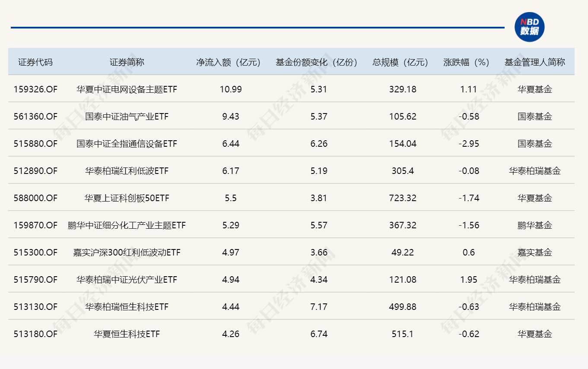Screen dimensions: 588x369
Task: Select 鹏华中证细分化工产业主题ETF name
Action: point(127,225)
